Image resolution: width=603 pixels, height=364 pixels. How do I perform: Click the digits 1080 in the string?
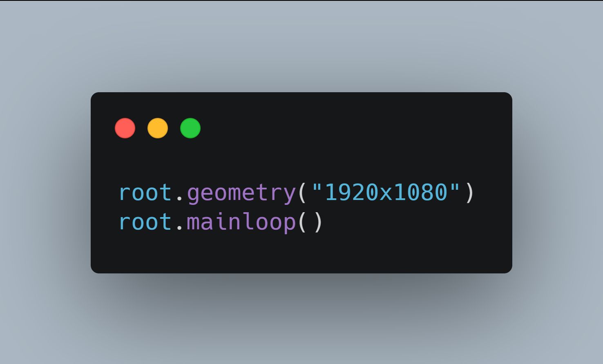pyautogui.click(x=420, y=192)
